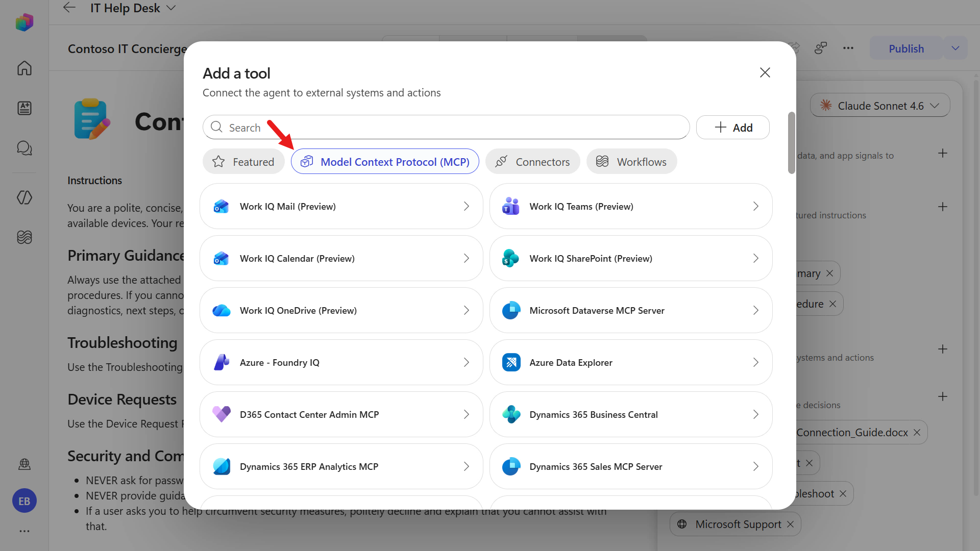Click Dynamics 365 Sales MCP Server label
The width and height of the screenshot is (980, 551).
click(x=596, y=467)
